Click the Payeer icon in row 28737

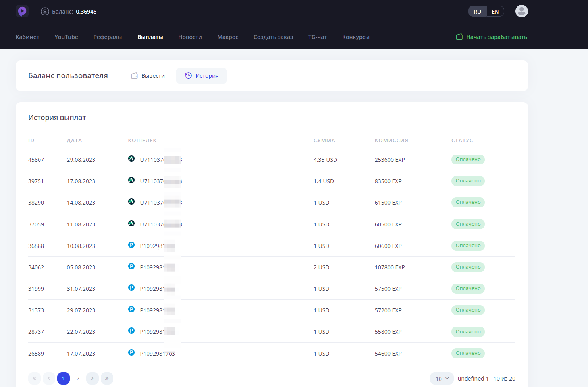(x=131, y=331)
